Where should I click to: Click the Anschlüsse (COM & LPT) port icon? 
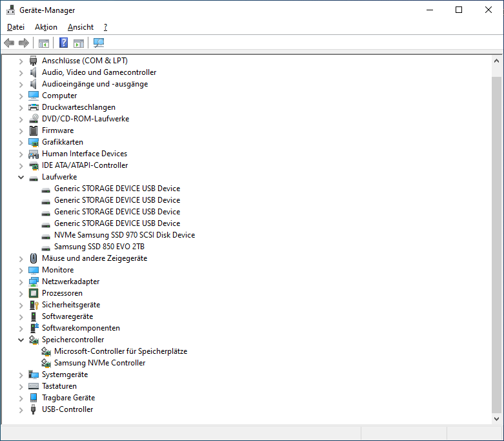point(34,61)
